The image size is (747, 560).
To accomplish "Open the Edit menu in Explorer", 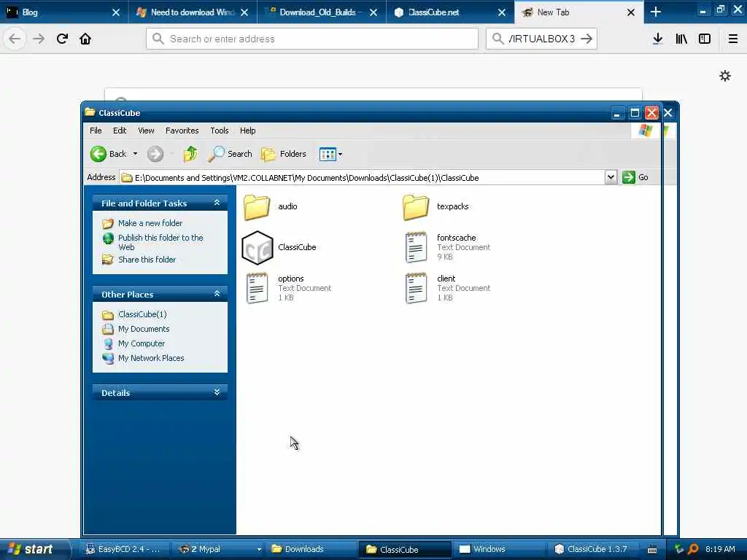I will [x=120, y=131].
